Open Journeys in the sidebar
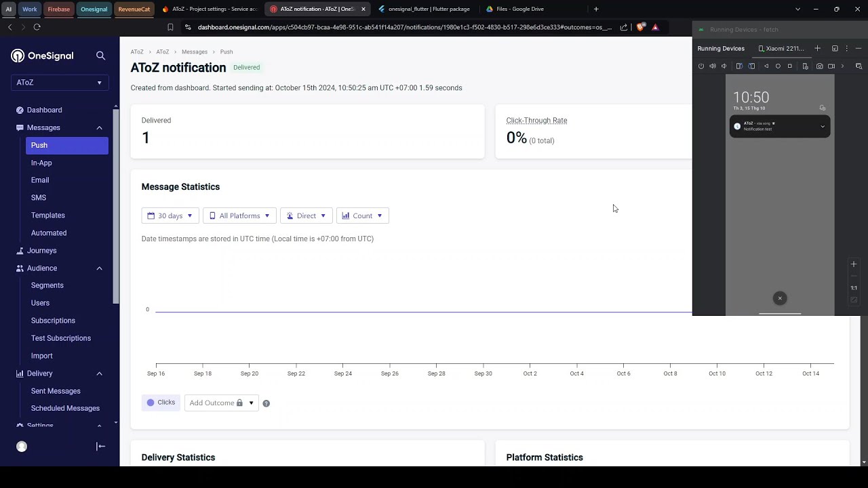Viewport: 868px width, 488px height. [41, 251]
